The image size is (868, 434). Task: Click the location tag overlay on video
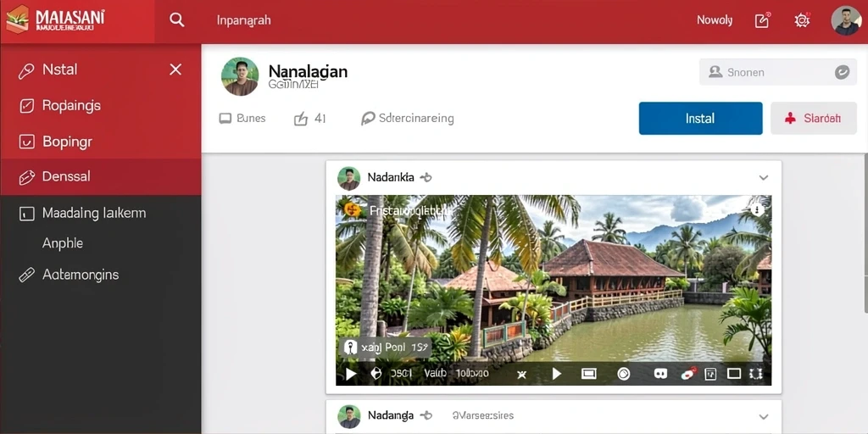tap(385, 348)
